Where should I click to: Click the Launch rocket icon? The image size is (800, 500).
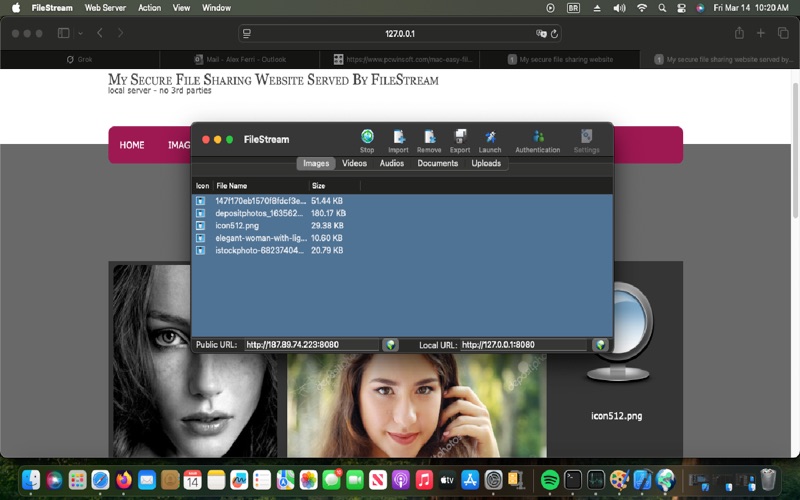pyautogui.click(x=490, y=141)
